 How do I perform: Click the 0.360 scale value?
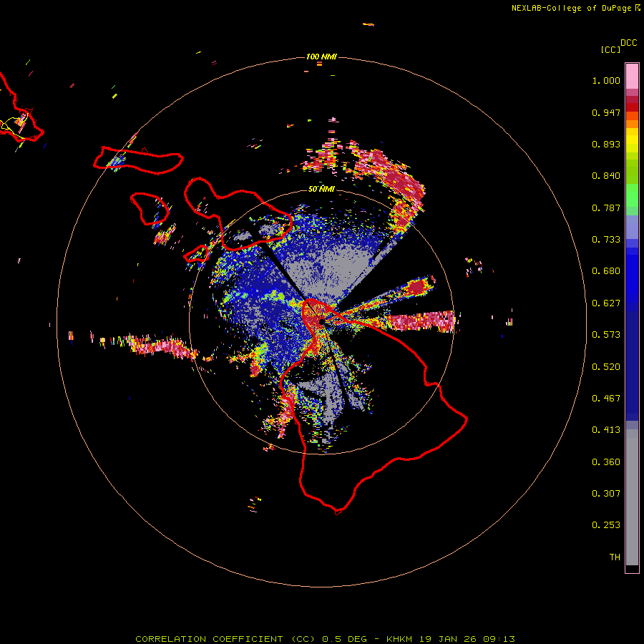[x=606, y=462]
